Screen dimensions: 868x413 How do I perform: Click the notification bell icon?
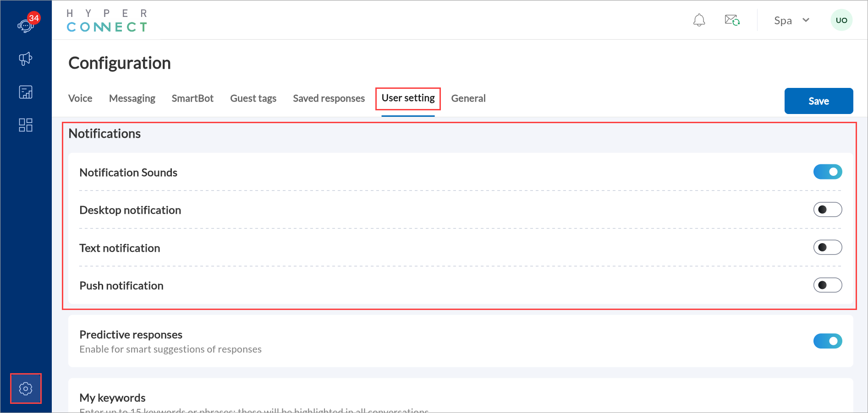(699, 20)
